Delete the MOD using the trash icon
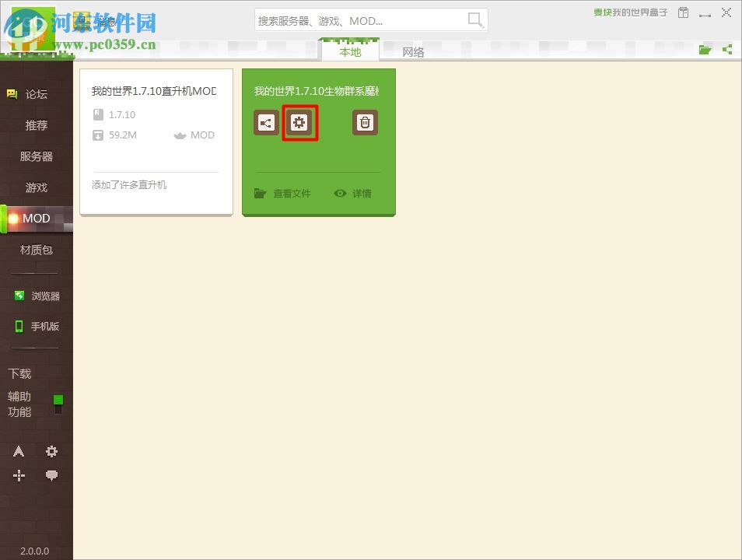 (365, 122)
